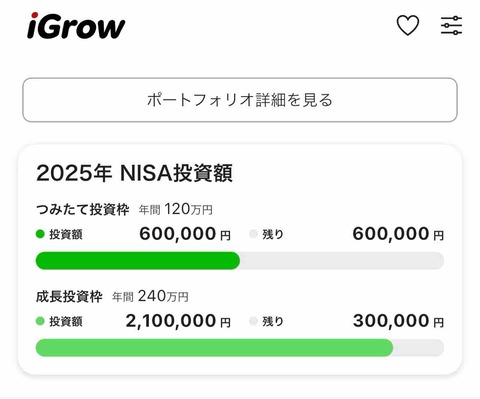Screen dimensions: 480x399
Task: Click the light green dot beside 成長 投資額
Action: [40, 321]
